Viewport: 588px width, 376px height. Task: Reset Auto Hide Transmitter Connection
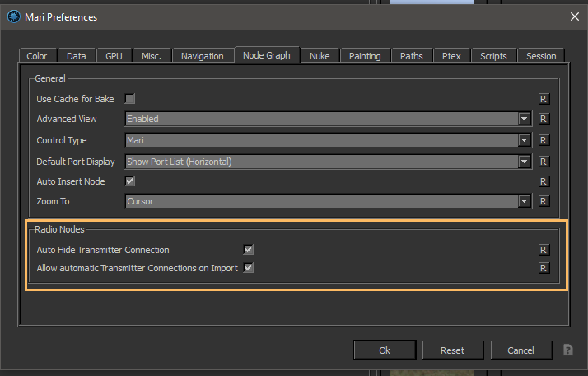pos(543,250)
